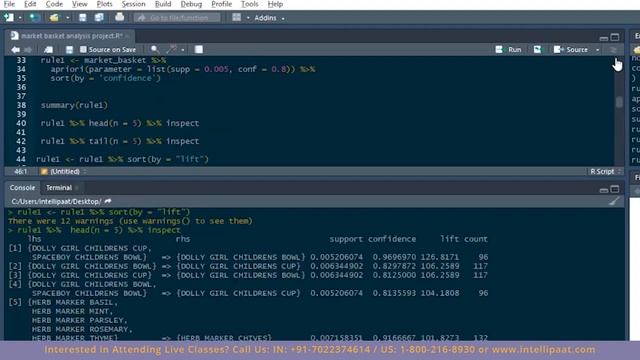This screenshot has width=640, height=360.
Task: Open the Build menu
Action: point(163,4)
